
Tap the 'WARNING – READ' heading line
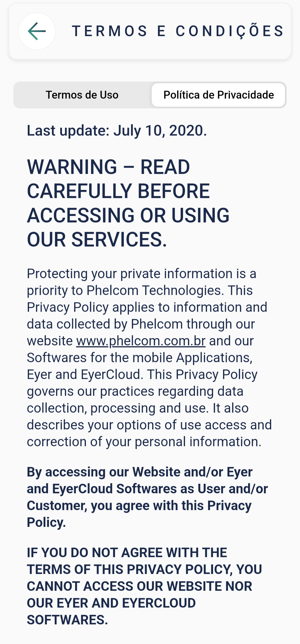coord(108,167)
